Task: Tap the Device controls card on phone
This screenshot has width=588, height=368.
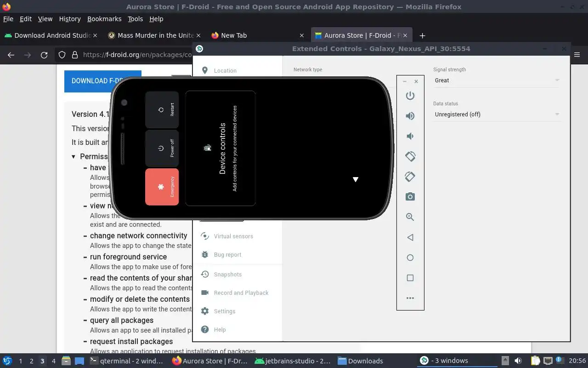Action: pyautogui.click(x=220, y=148)
